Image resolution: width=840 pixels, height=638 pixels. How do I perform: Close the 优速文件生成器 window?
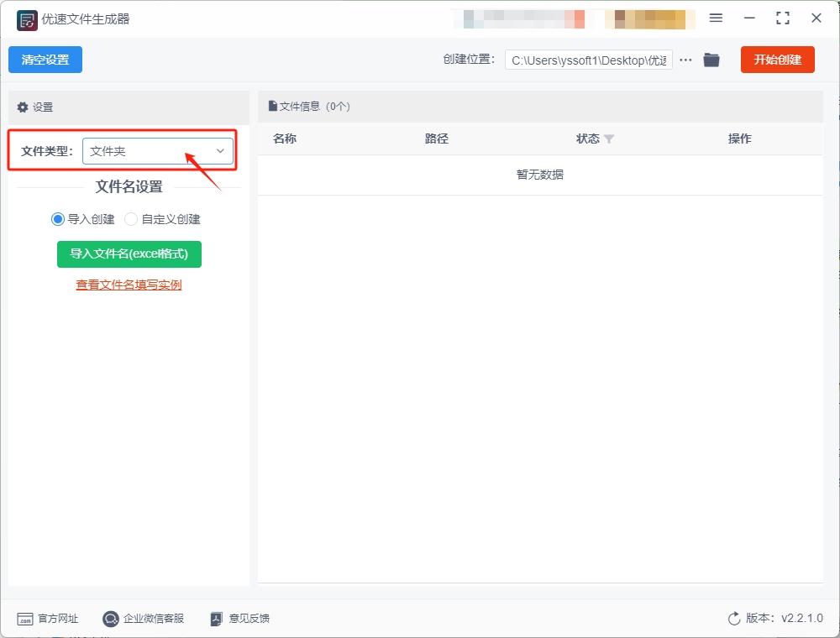pyautogui.click(x=816, y=18)
